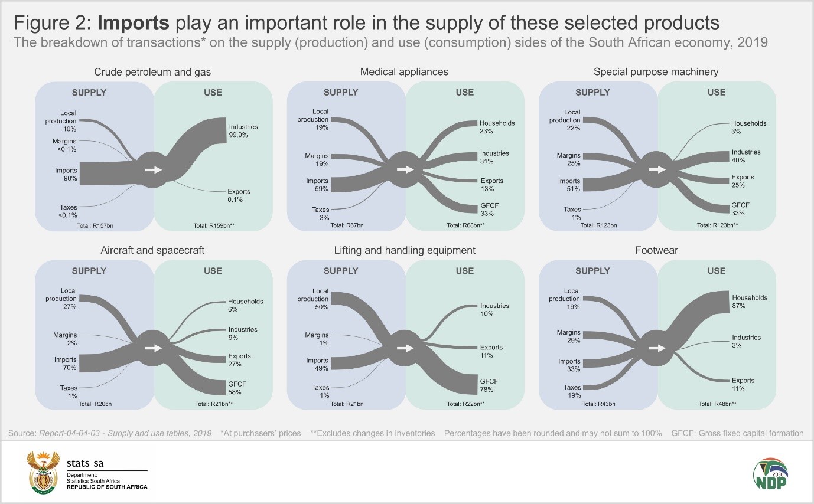Click the arrow circle in Special purpose machinery chart
This screenshot has width=814, height=504.
tap(656, 169)
